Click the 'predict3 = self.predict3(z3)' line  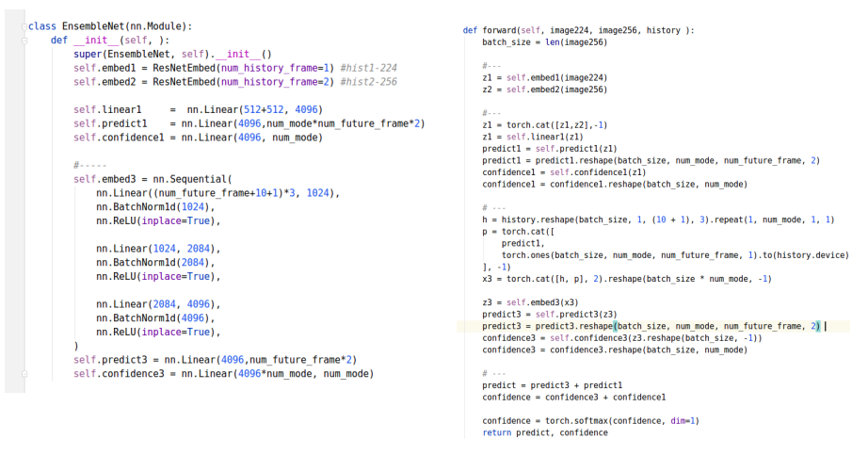[550, 314]
